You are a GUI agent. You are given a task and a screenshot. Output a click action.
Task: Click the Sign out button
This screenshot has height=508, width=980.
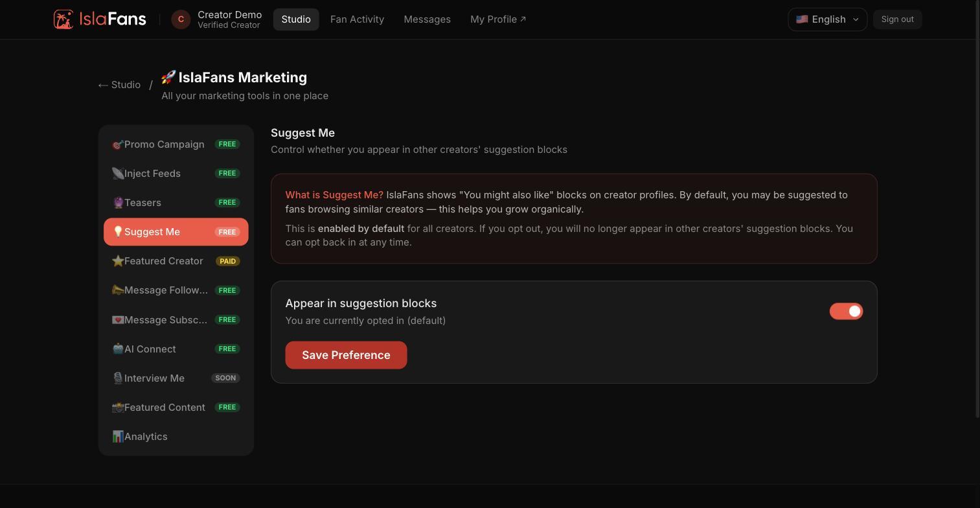click(897, 19)
